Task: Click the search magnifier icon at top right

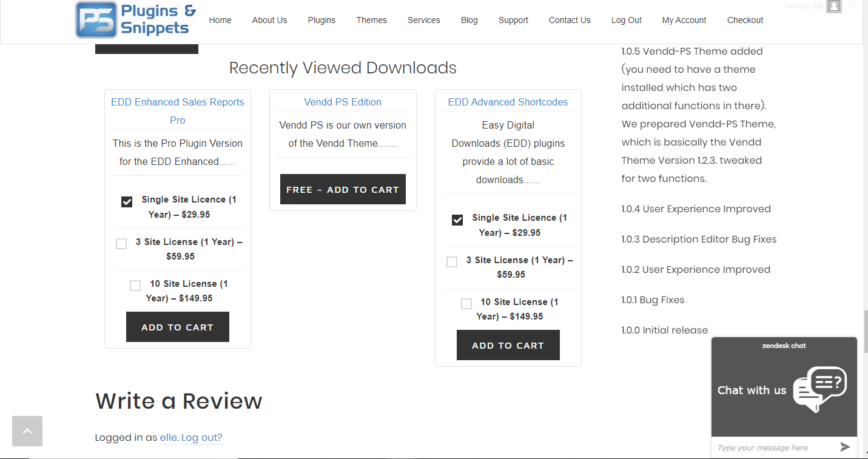Action: tap(853, 5)
